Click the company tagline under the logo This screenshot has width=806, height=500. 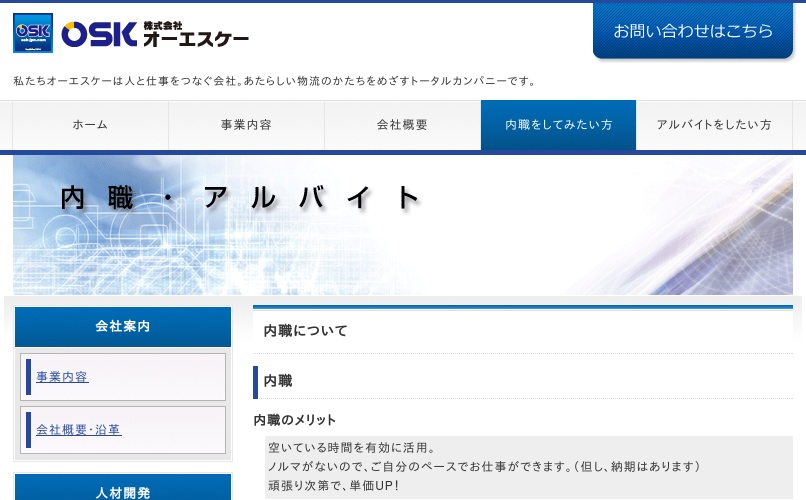click(275, 81)
